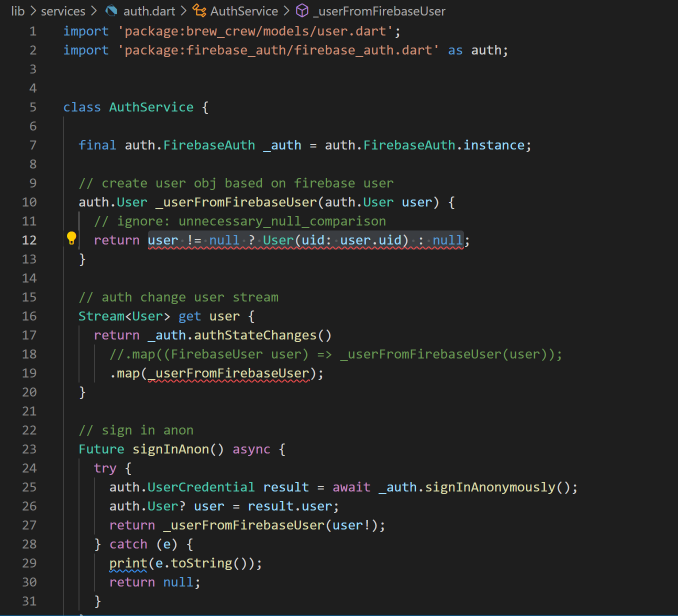This screenshot has width=678, height=616.
Task: Click underlined '_userFromFirebaseUser' on line 19
Action: [x=228, y=373]
